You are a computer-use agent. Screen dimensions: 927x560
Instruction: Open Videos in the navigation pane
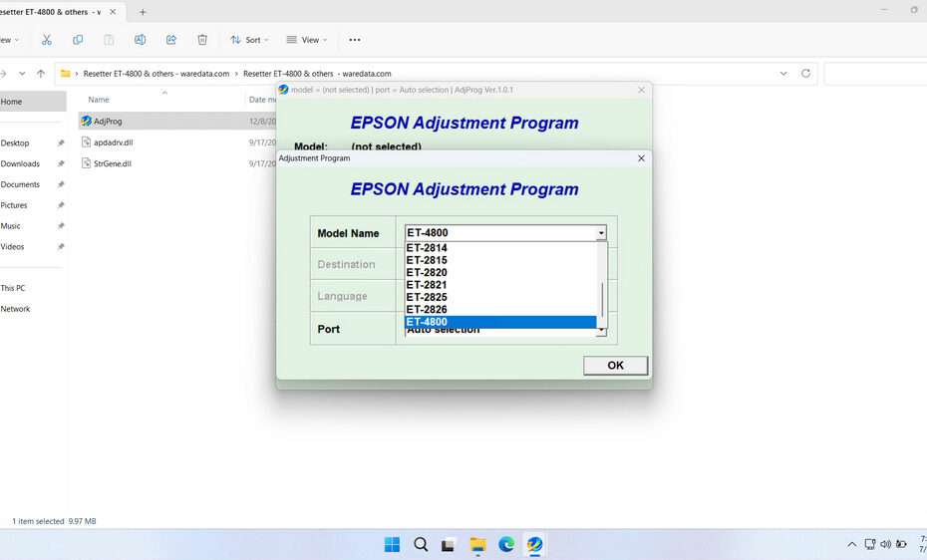12,246
